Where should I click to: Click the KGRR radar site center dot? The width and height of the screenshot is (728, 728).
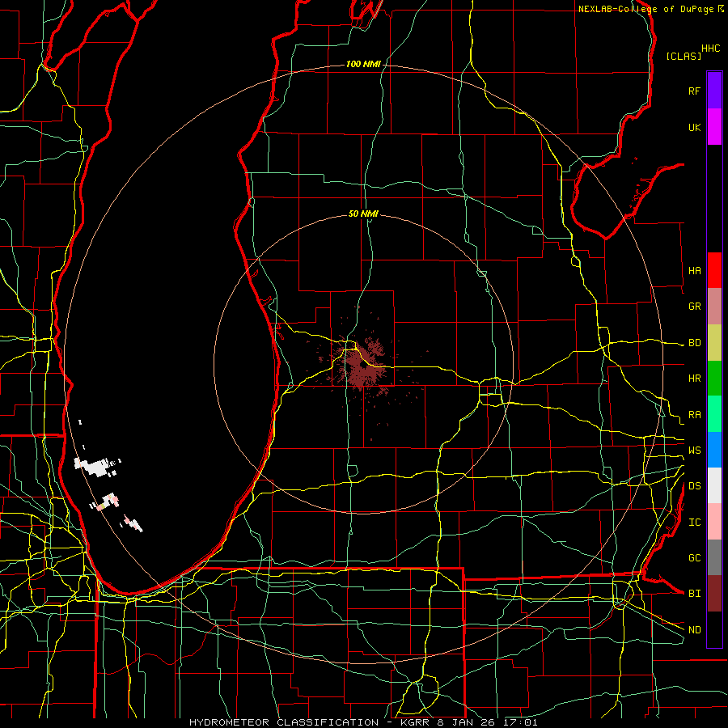click(362, 366)
